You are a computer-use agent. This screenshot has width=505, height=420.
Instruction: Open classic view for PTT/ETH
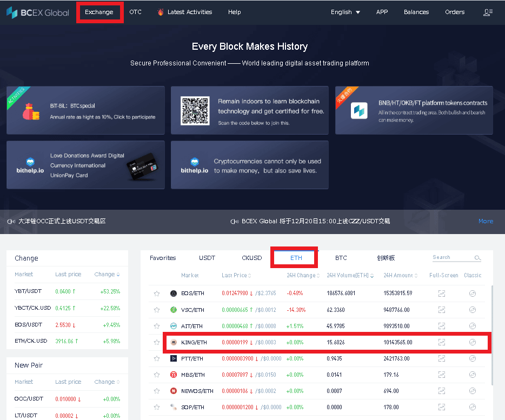[473, 358]
